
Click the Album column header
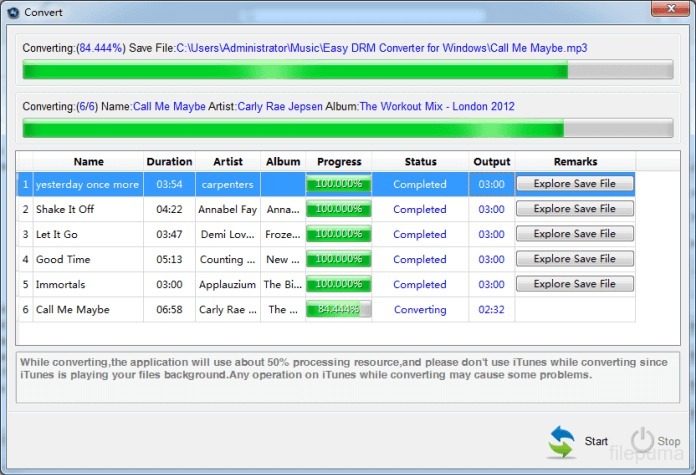pos(283,161)
